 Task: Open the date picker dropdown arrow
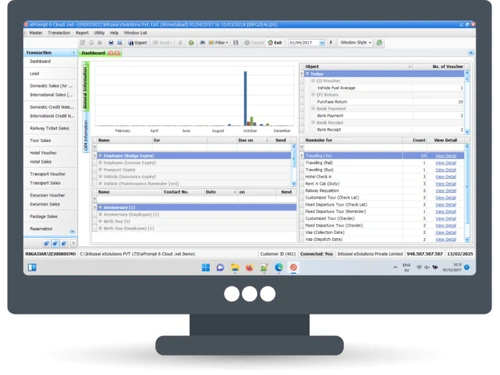click(322, 43)
